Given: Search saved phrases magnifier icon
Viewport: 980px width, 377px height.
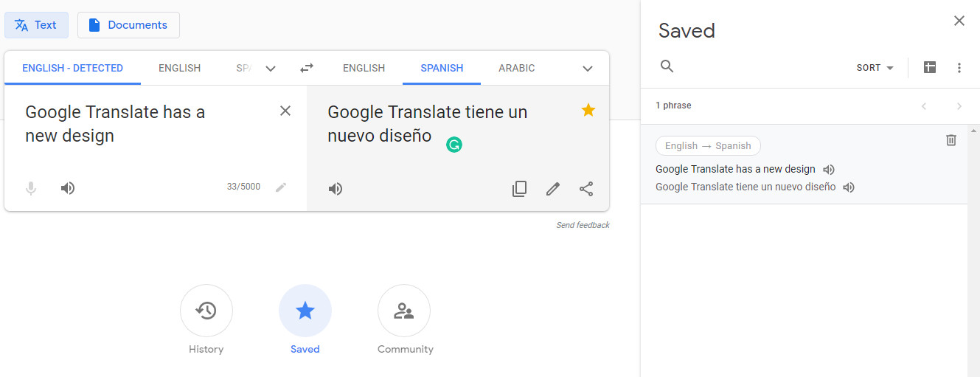Looking at the screenshot, I should tap(667, 67).
